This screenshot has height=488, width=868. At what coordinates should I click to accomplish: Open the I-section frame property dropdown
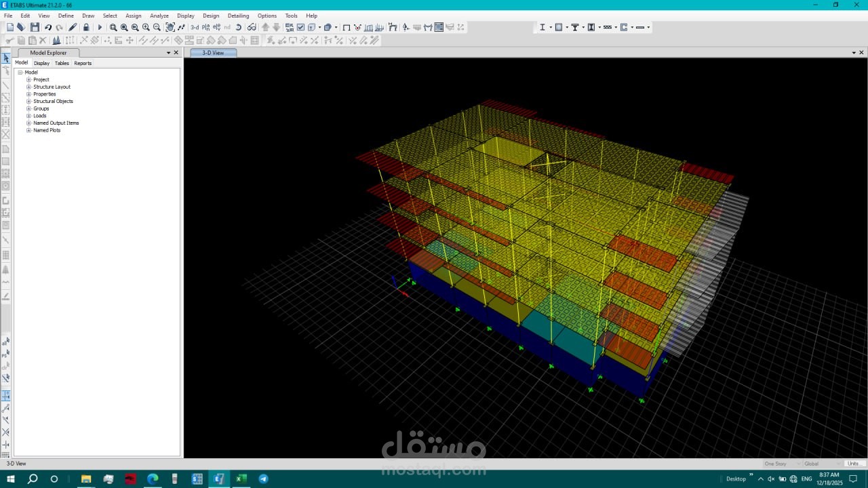pos(550,27)
